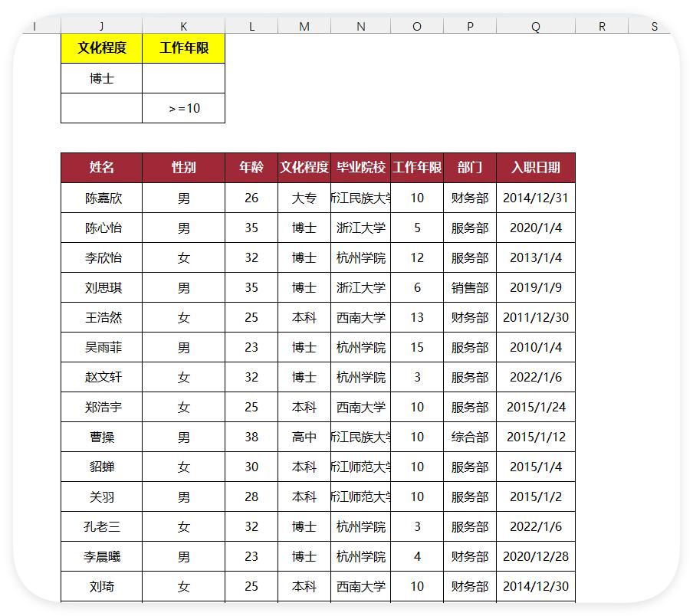Click age 26 in 陈嘉欣 row
Image resolution: width=693 pixels, height=616 pixels.
(251, 198)
